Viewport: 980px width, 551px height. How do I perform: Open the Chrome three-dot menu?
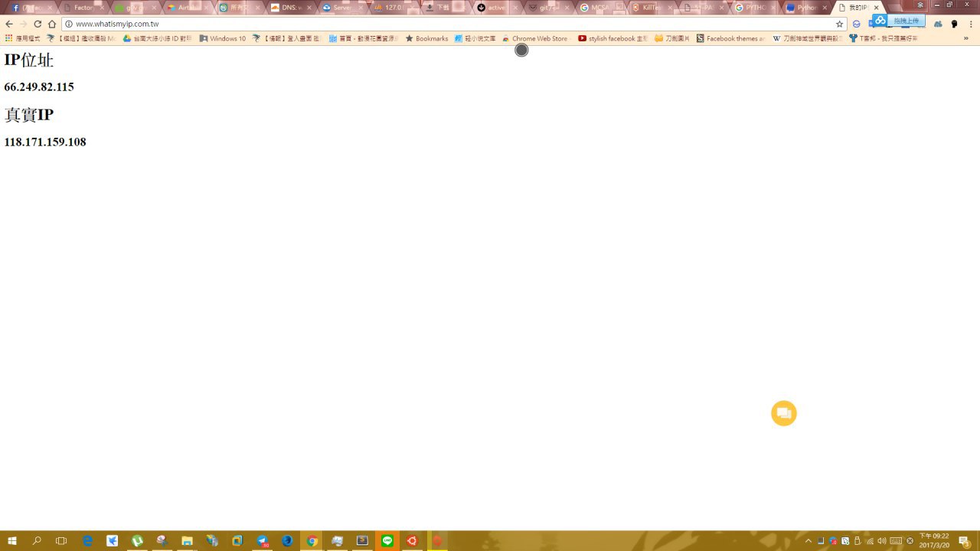971,24
